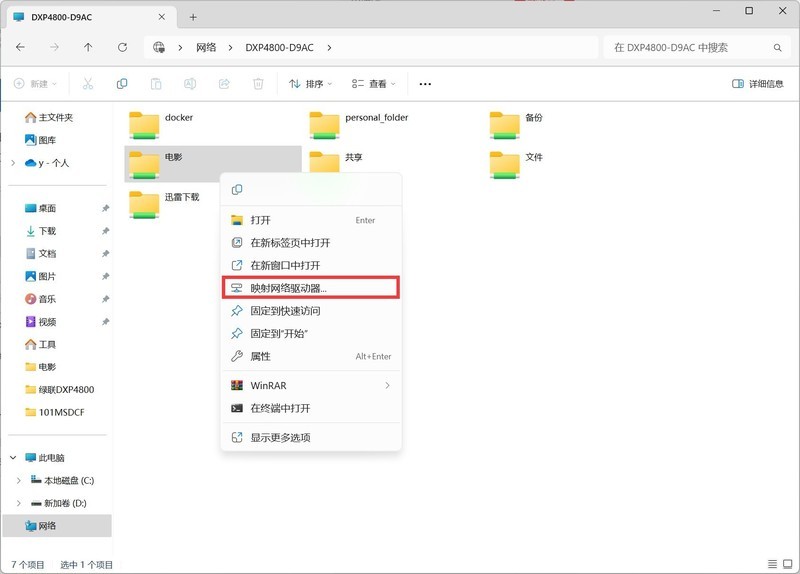Viewport: 800px width, 574px height.
Task: Click the network globe icon in address bar
Action: (159, 47)
